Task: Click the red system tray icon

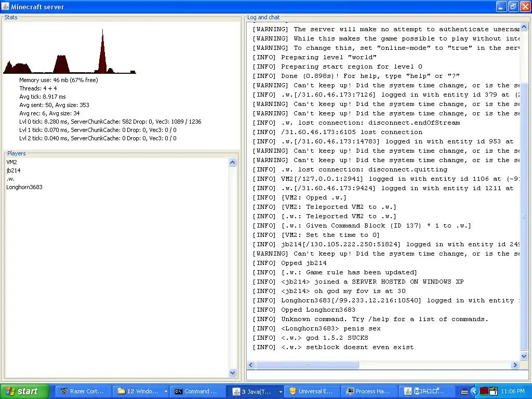Action: tap(484, 391)
